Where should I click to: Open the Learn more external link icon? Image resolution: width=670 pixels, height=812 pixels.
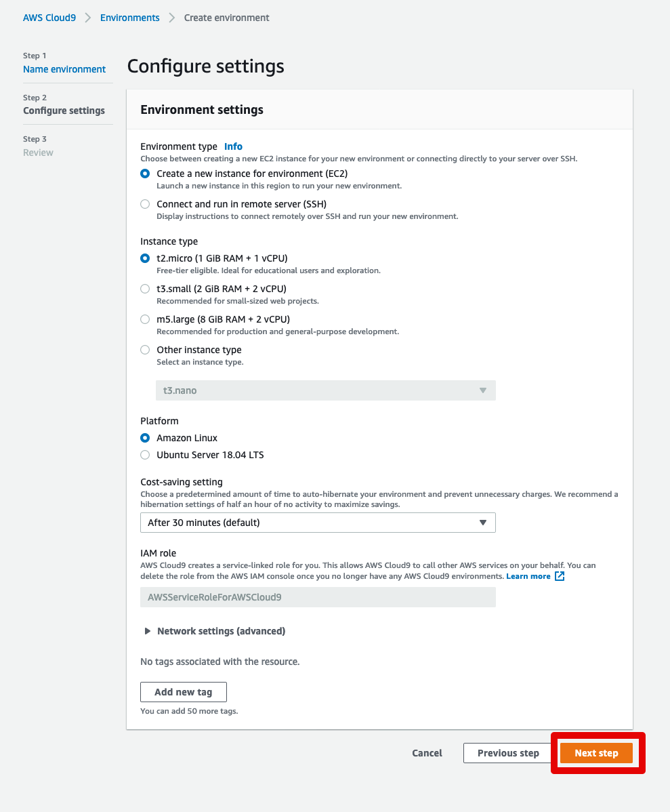(x=559, y=575)
